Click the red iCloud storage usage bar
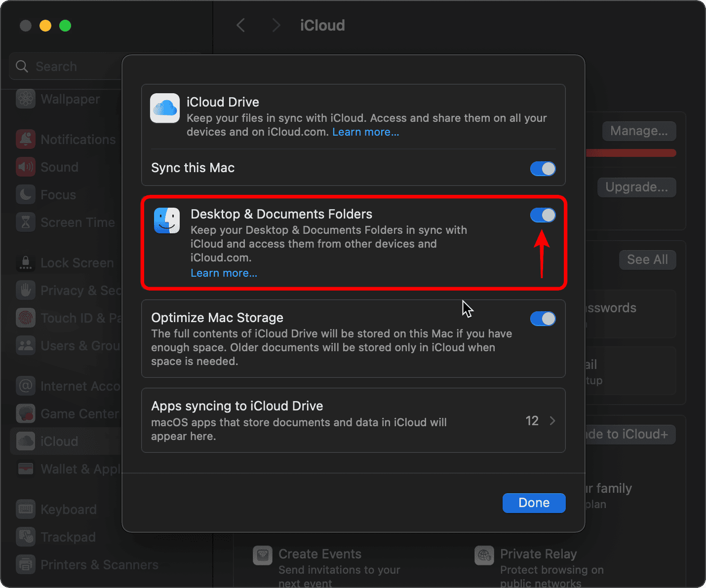This screenshot has width=706, height=588. (x=630, y=153)
